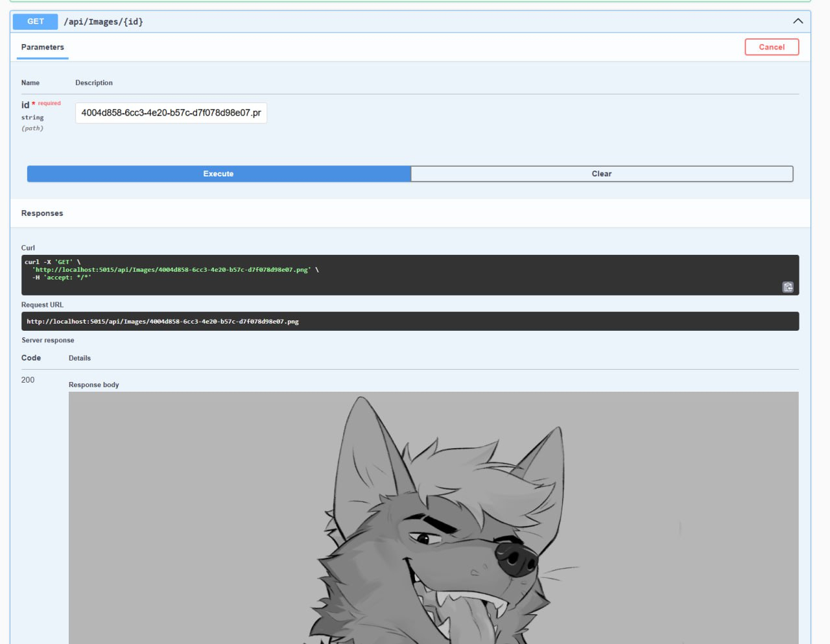Click the blue GET method badge
830x644 pixels.
36,21
